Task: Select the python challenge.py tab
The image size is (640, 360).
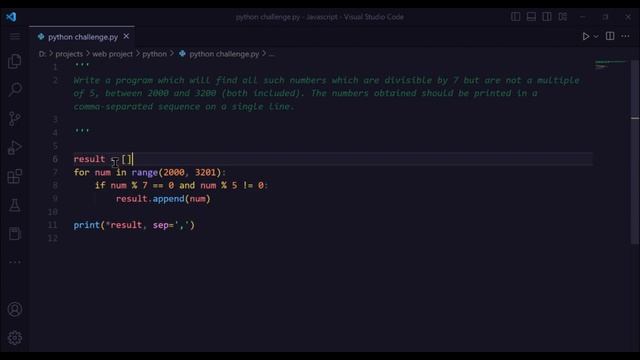Action: (82, 37)
